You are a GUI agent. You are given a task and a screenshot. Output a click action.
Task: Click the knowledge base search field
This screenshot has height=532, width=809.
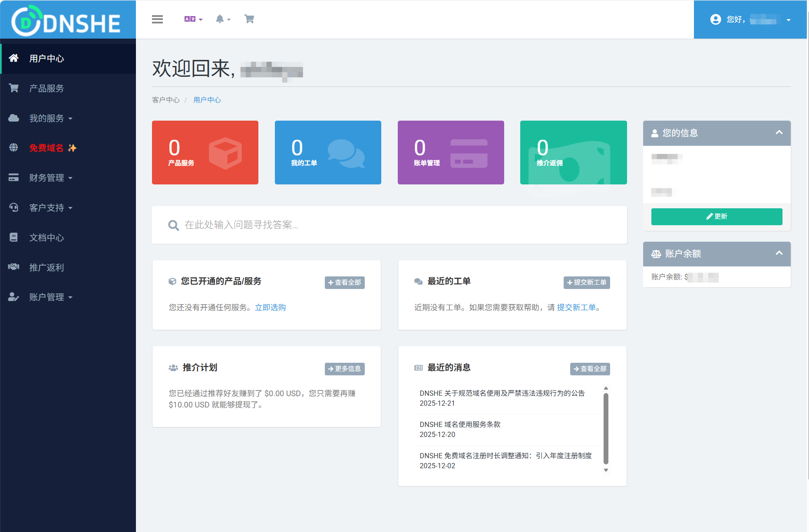coord(391,225)
